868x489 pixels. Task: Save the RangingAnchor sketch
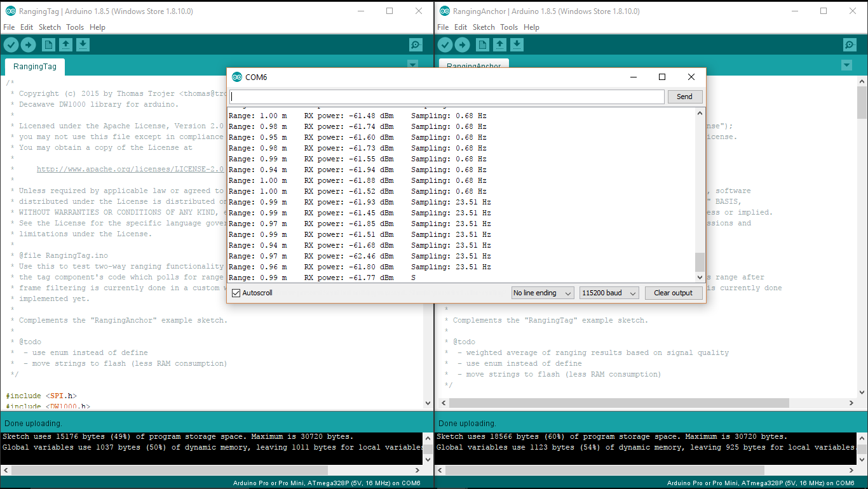tap(518, 44)
